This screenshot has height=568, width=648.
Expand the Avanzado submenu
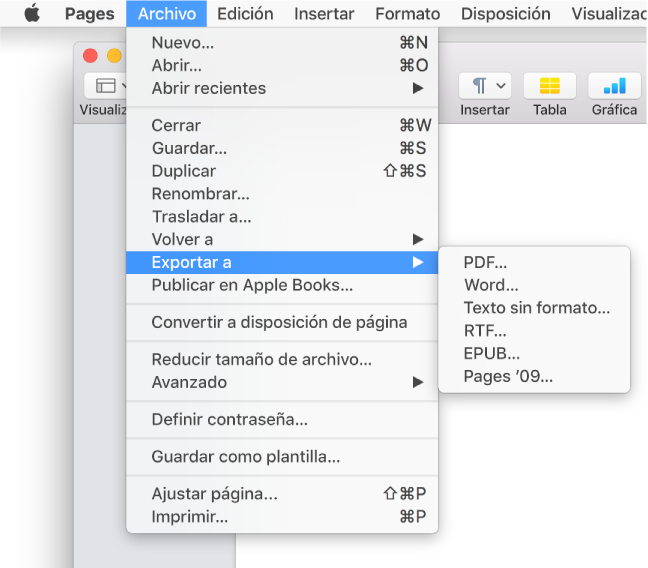coord(282,382)
